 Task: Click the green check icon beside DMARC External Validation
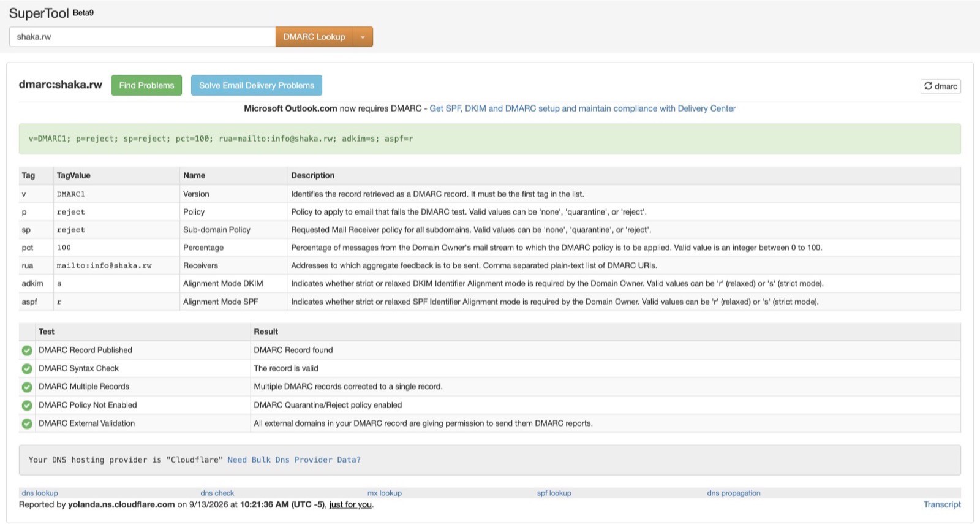(27, 423)
